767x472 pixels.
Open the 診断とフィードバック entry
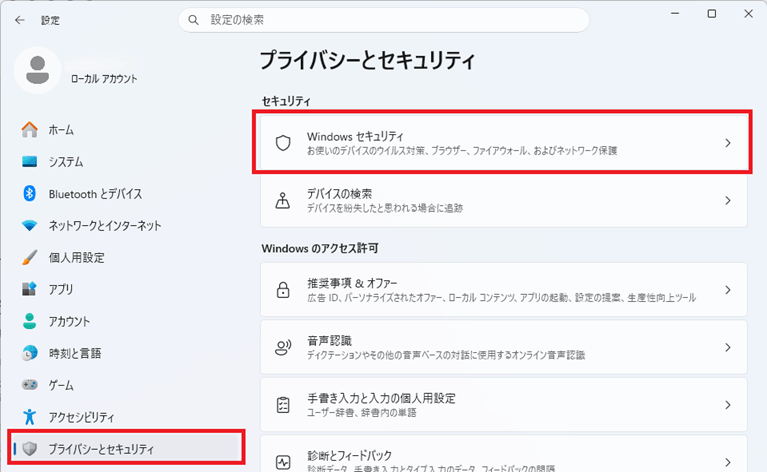503,454
